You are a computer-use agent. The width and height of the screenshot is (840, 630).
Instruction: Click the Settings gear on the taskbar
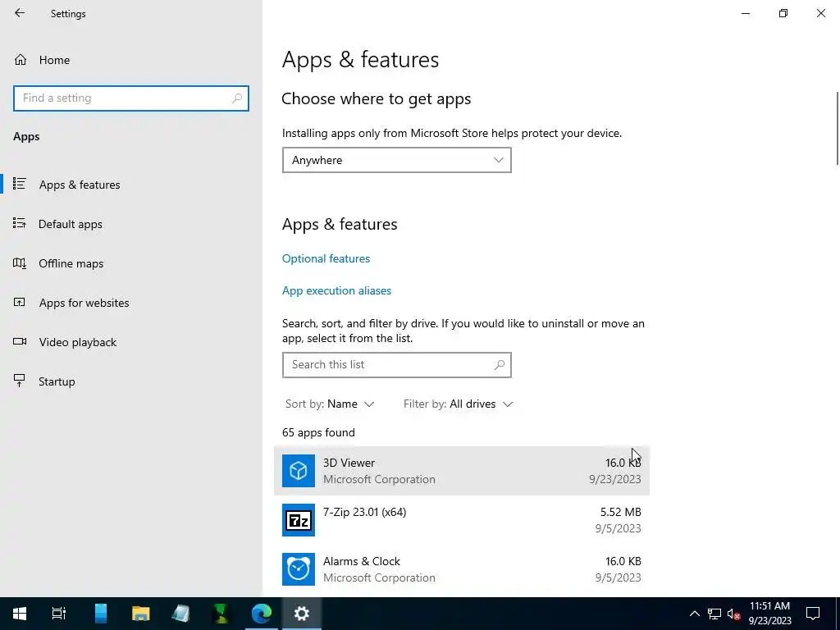click(x=302, y=614)
